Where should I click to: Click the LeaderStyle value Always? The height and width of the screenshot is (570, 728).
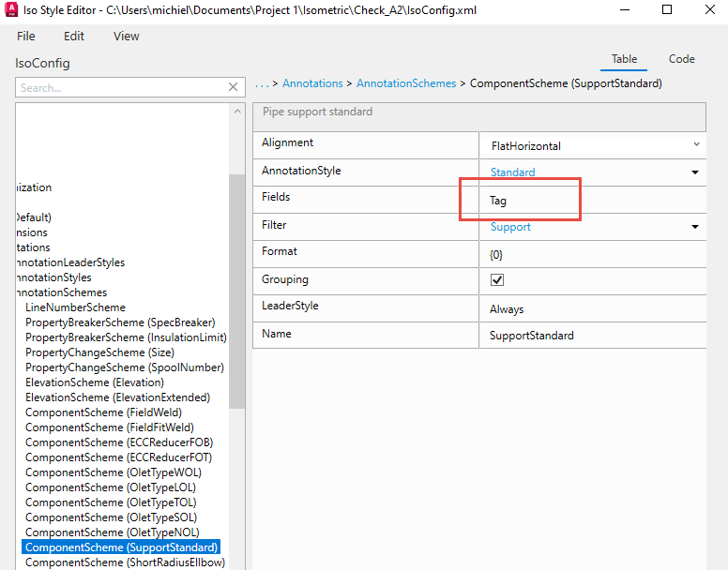(593, 308)
